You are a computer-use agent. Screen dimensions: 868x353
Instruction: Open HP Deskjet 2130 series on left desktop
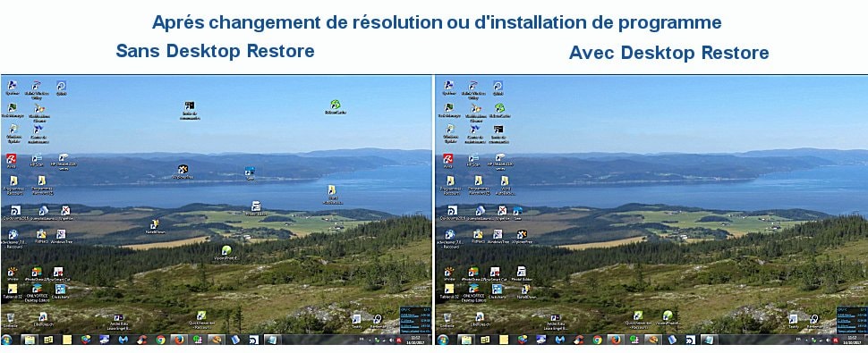pos(64,161)
